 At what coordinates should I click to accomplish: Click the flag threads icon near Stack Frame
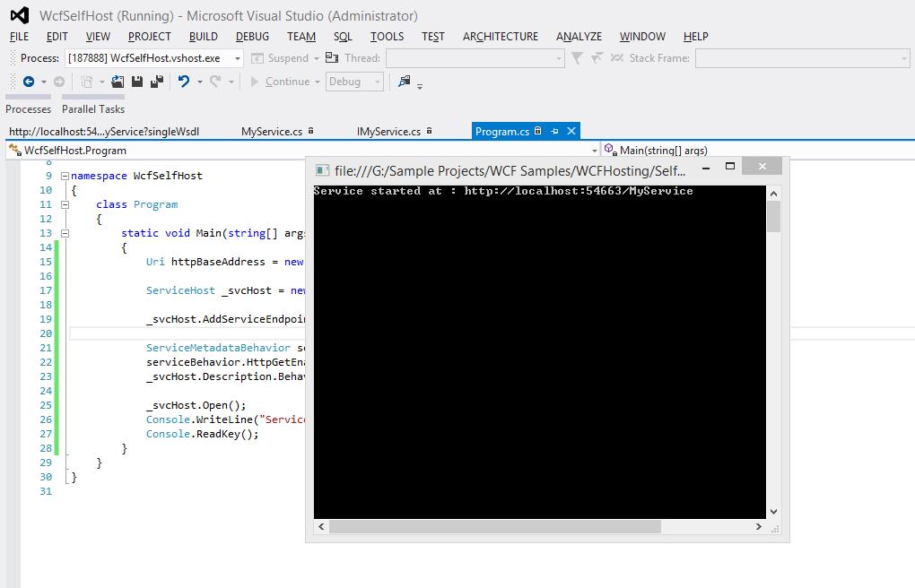[597, 57]
